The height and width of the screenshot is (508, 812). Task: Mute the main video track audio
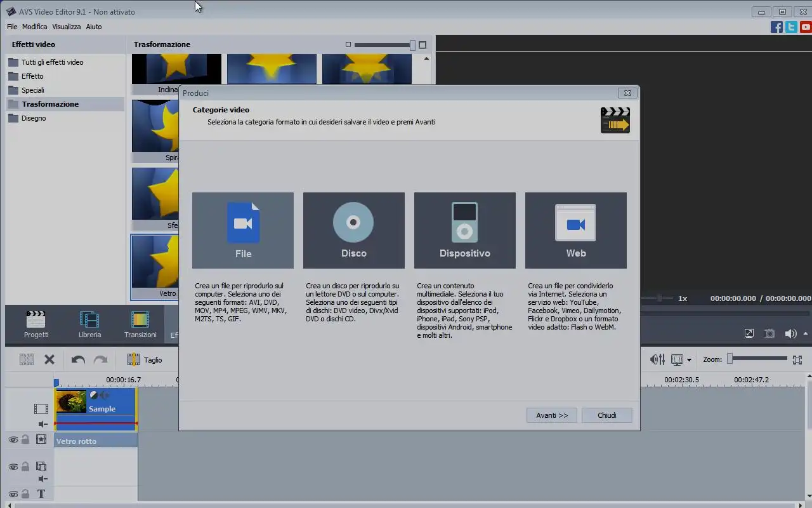pyautogui.click(x=43, y=424)
